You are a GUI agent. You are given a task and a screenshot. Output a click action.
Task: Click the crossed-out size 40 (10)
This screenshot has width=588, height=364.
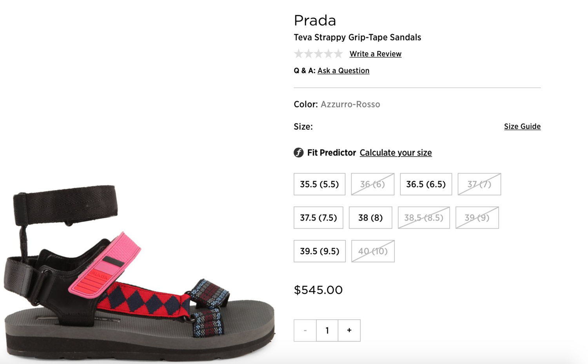point(372,251)
